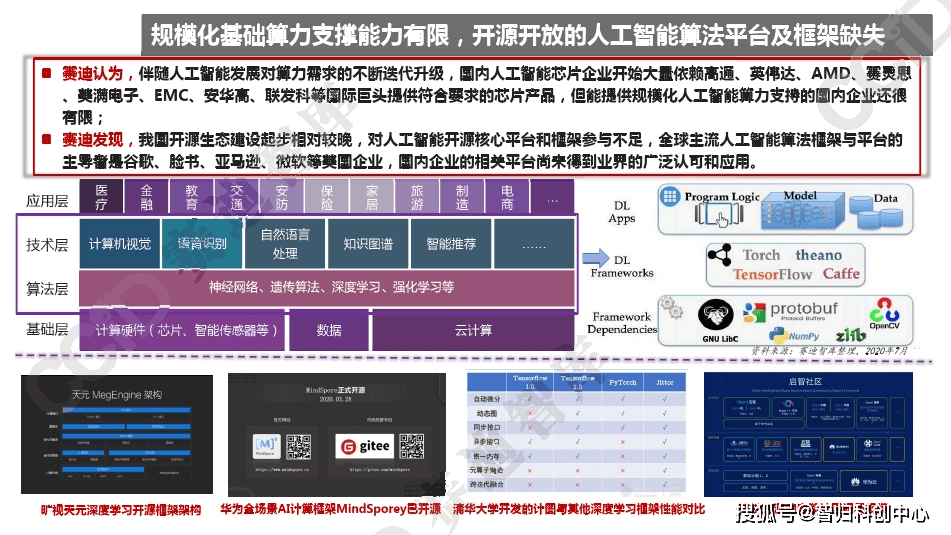Image resolution: width=951 pixels, height=535 pixels.
Task: Click the NumPy python logo
Action: pyautogui.click(x=778, y=334)
